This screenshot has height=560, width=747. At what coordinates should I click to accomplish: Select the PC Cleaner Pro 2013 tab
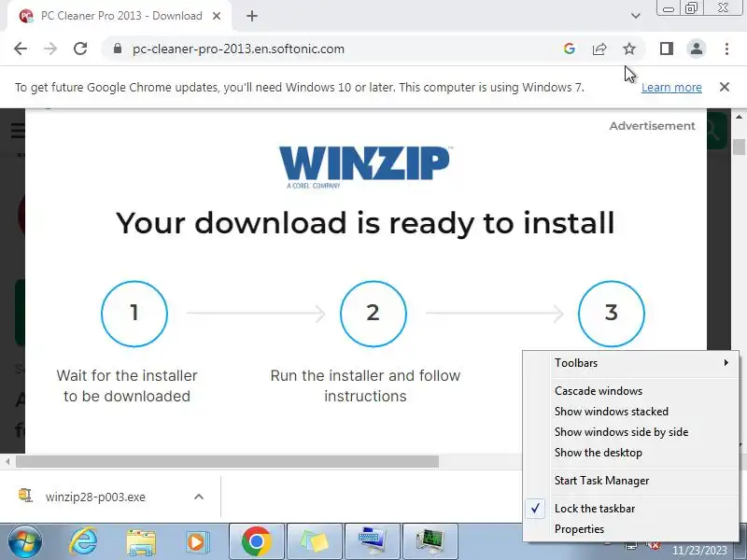tap(120, 16)
